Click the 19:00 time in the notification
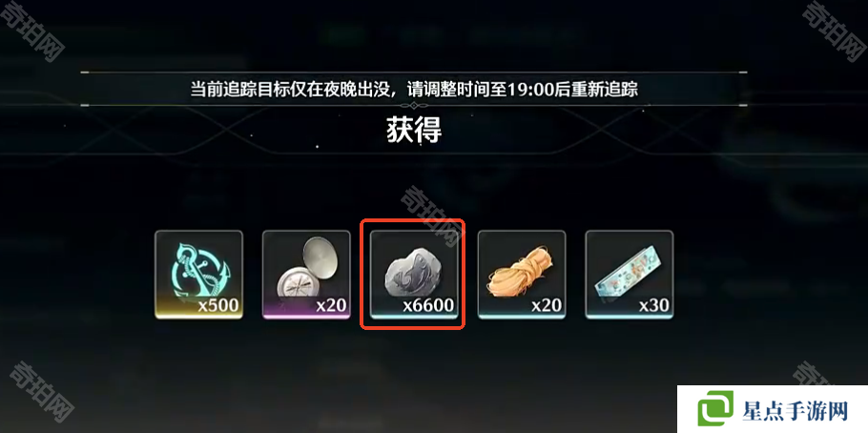Viewport: 868px width, 433px height. 529,89
